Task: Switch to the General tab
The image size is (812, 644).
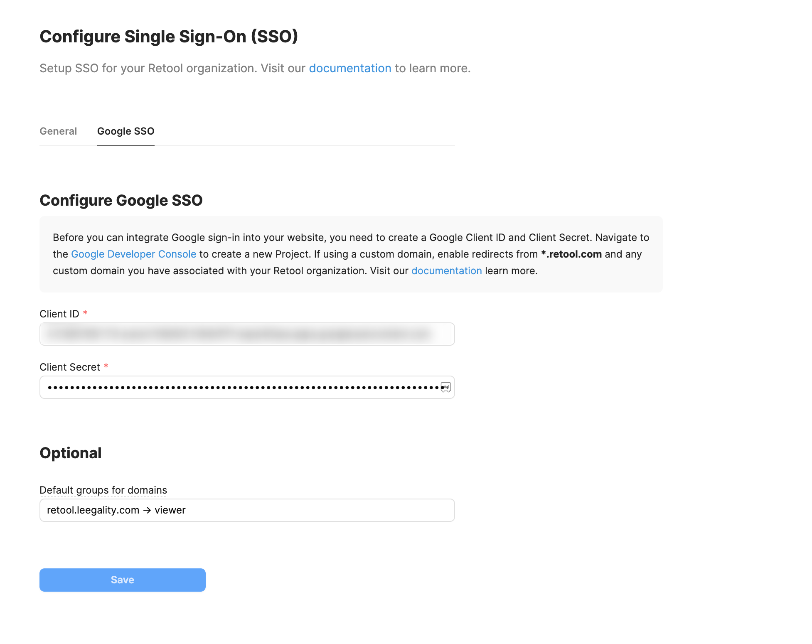Action: tap(58, 131)
